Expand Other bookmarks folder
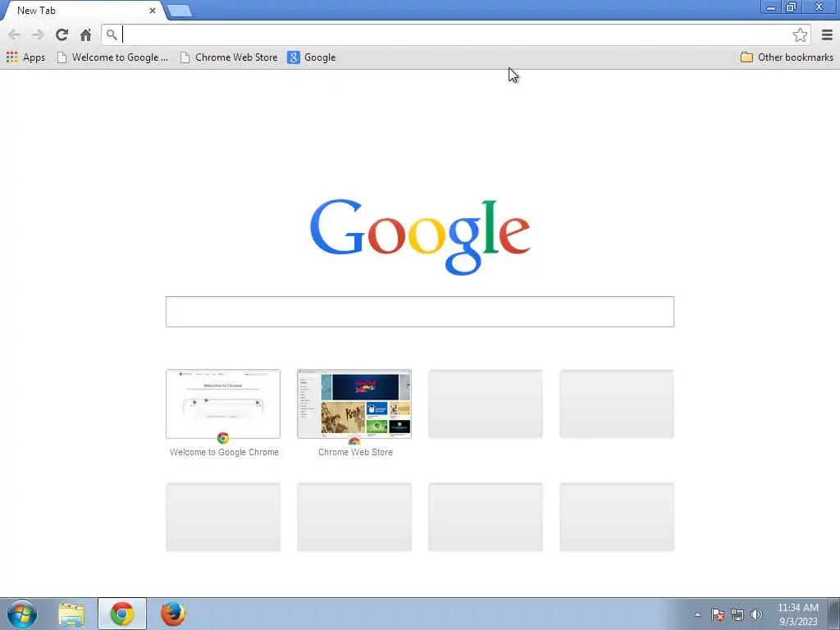 pyautogui.click(x=787, y=57)
